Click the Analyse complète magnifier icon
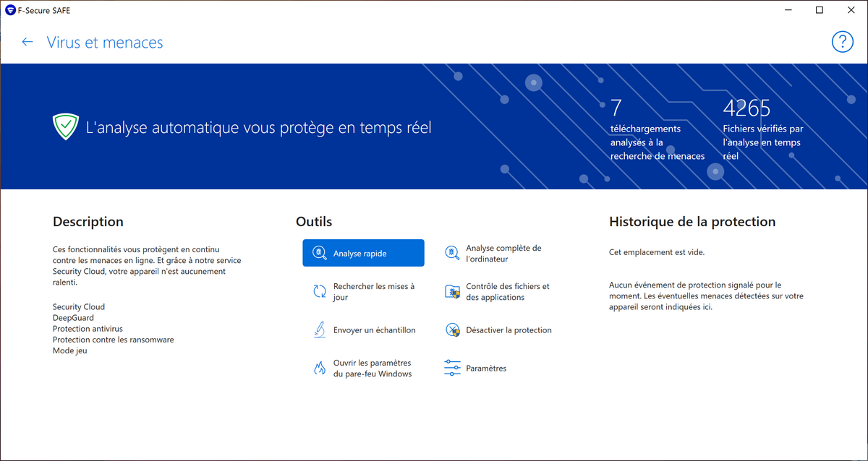Viewport: 868px width, 461px height. pos(452,253)
